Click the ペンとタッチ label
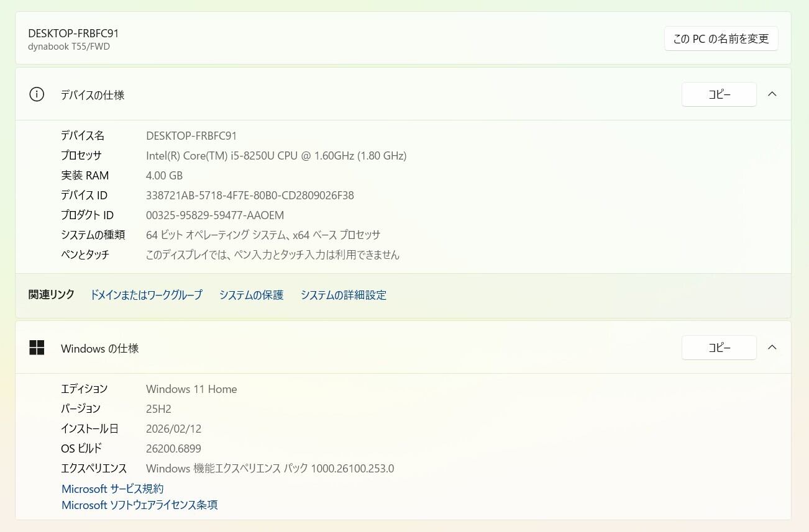 pos(85,255)
